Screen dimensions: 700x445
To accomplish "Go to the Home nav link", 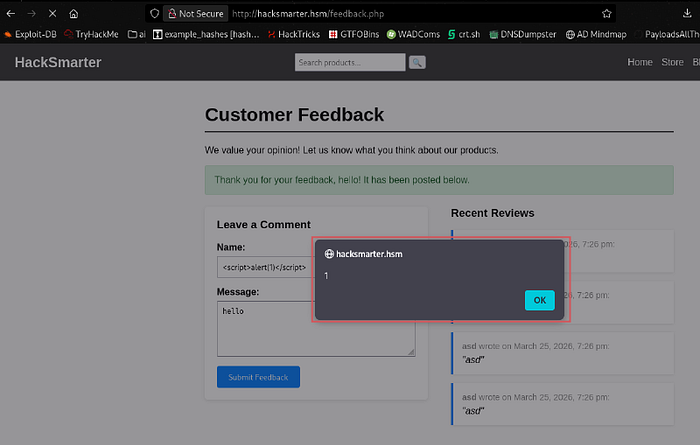I will 640,62.
